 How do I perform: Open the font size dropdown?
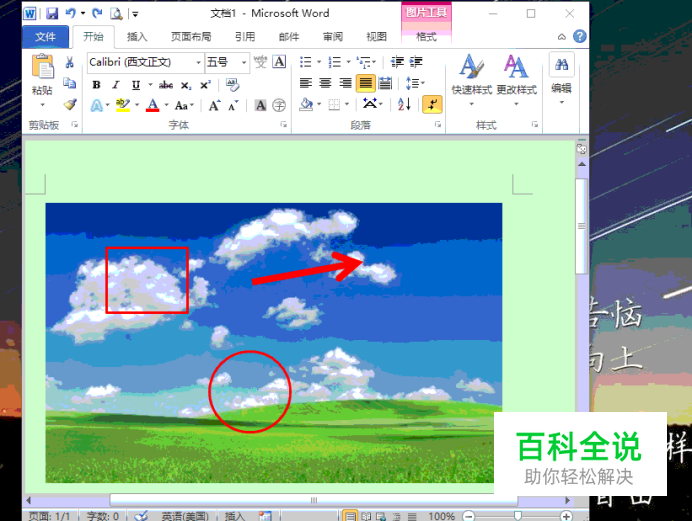(x=244, y=62)
